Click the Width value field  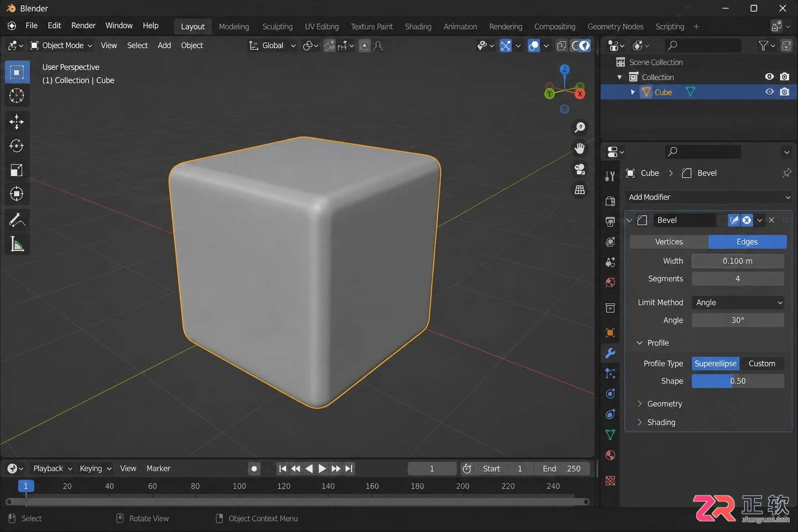(x=738, y=261)
